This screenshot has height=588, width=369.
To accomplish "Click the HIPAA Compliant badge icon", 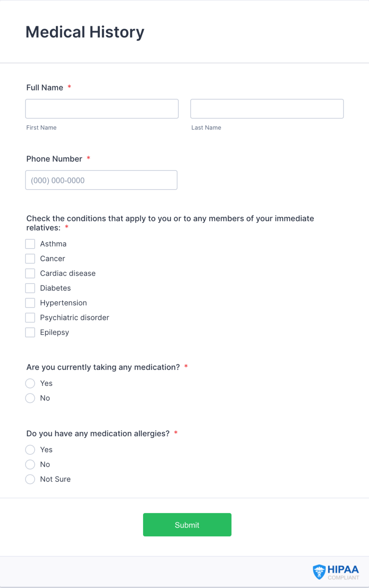I will (x=335, y=572).
